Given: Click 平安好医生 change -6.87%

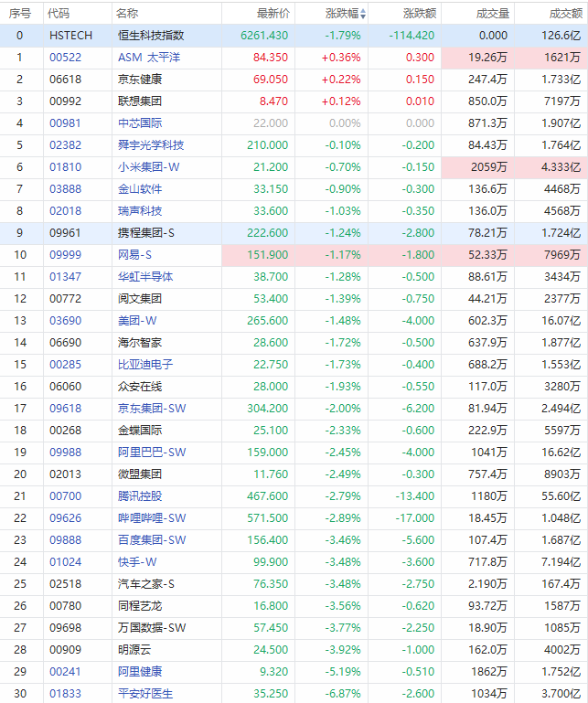Looking at the screenshot, I should click(x=343, y=695).
